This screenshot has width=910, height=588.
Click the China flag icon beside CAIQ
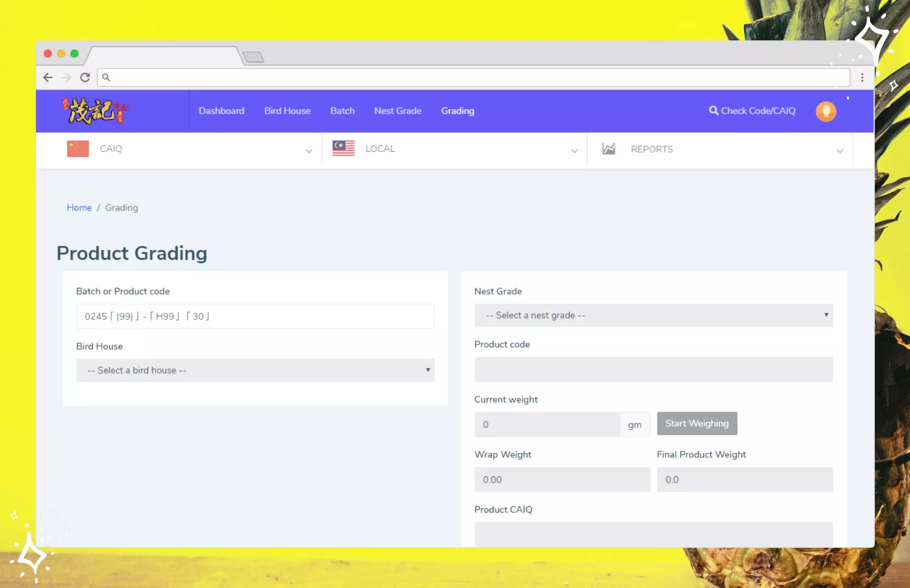(x=78, y=148)
